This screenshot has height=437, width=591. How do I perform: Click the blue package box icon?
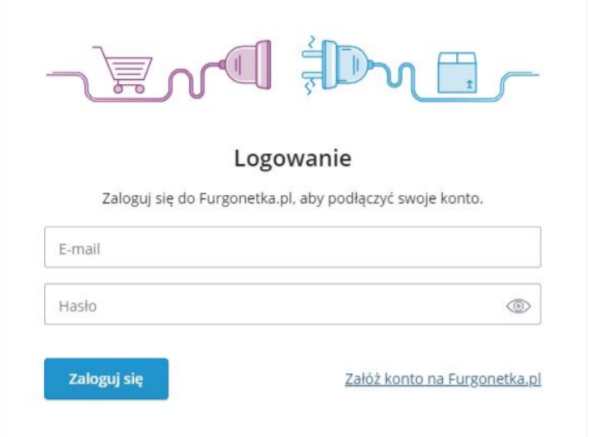[457, 72]
